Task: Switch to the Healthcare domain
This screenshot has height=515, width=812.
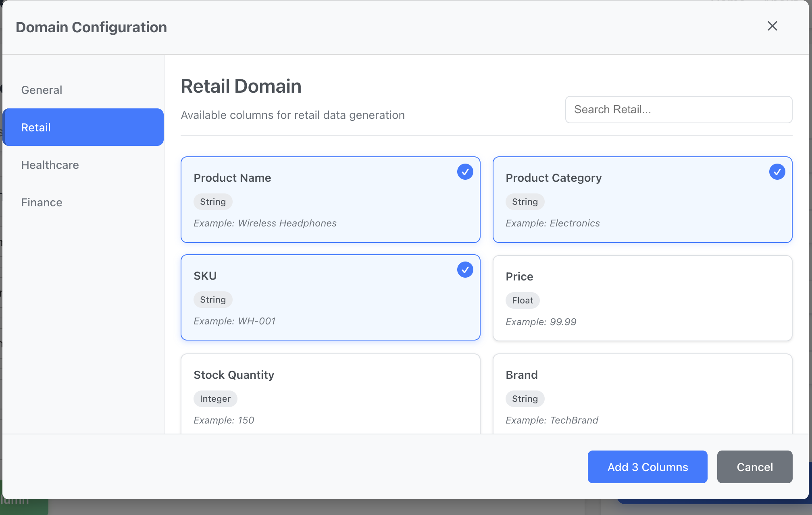Action: 83,165
